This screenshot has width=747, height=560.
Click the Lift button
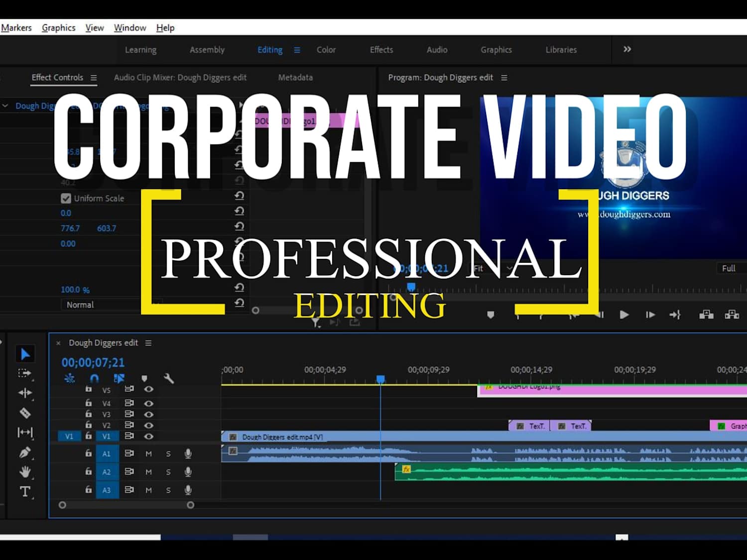point(706,314)
